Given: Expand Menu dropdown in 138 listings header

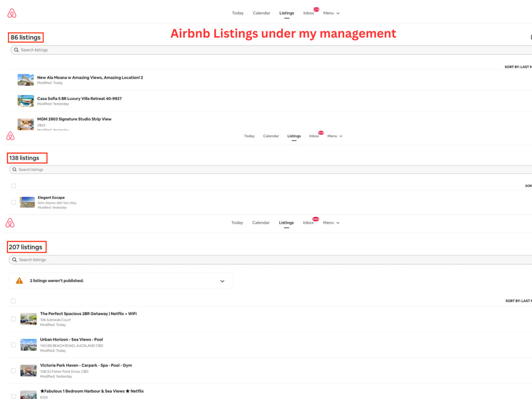Looking at the screenshot, I should [x=335, y=136].
